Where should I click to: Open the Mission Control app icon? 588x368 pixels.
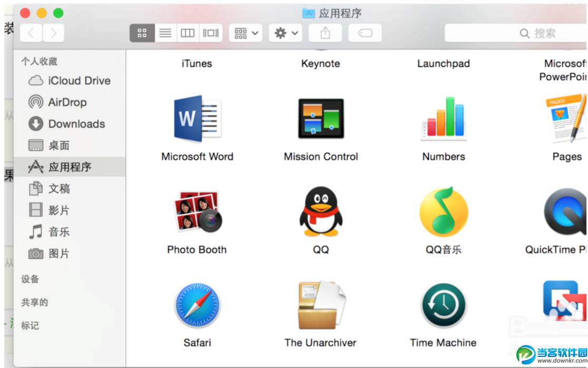pos(321,119)
